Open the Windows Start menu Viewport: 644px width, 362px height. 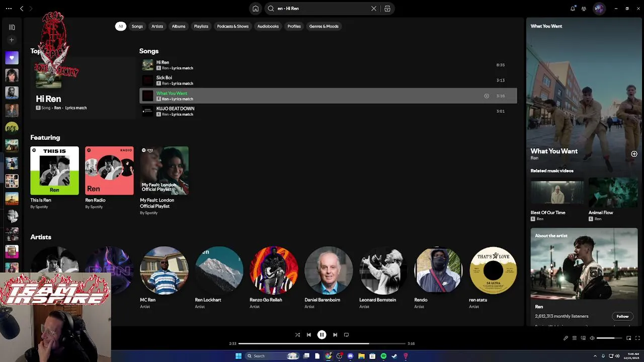238,356
